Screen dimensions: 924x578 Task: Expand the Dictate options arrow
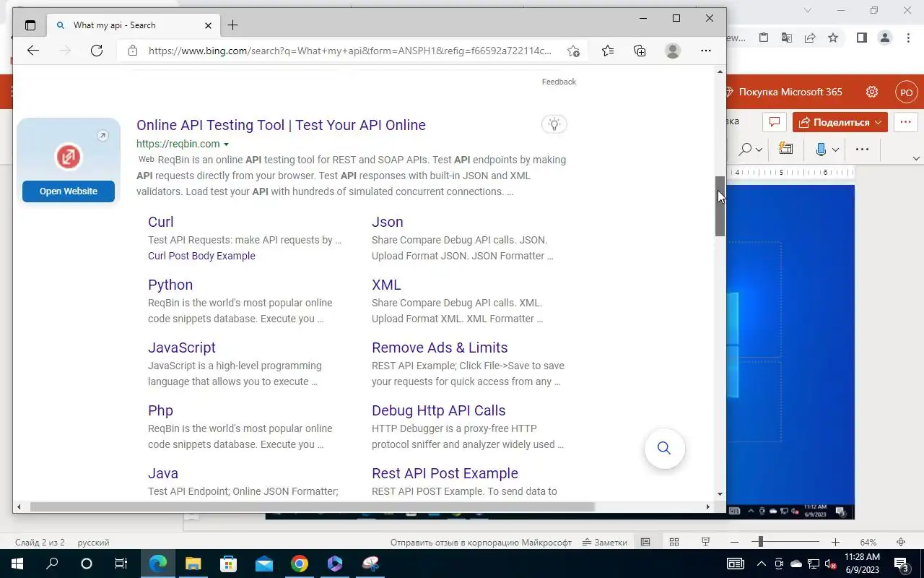coord(835,150)
